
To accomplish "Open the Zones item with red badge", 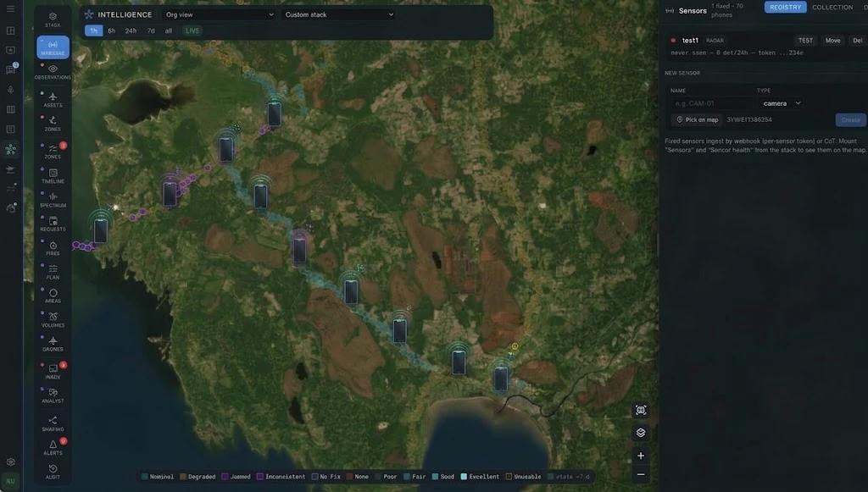I will [x=53, y=151].
